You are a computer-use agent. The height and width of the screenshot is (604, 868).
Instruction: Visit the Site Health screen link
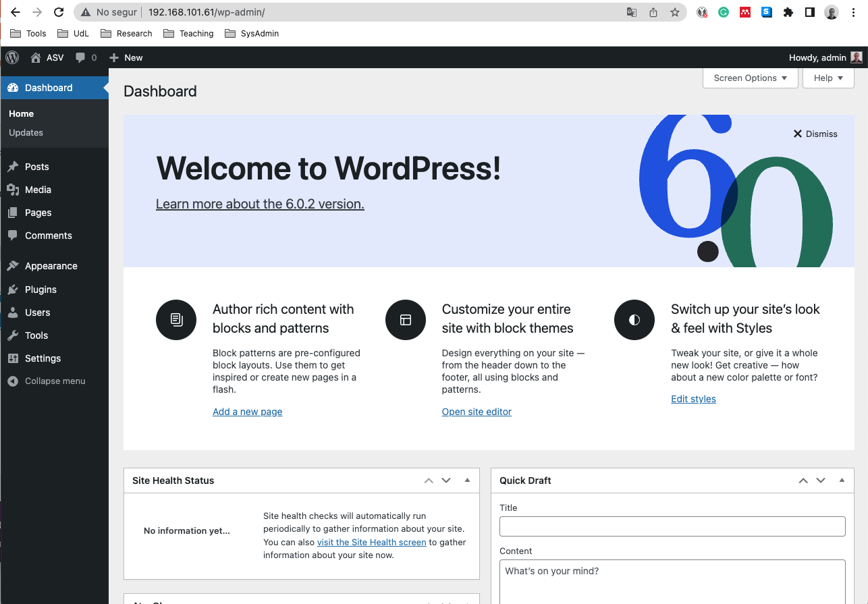(x=371, y=542)
